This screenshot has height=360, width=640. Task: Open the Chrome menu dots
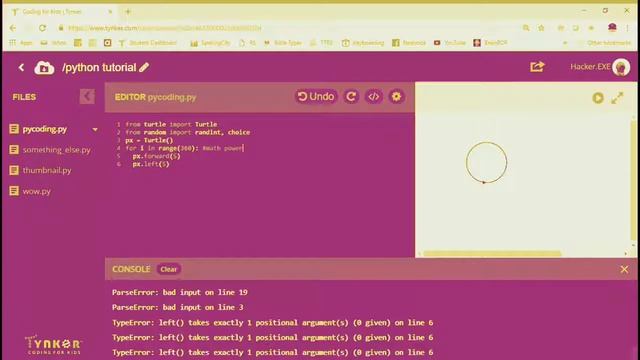628,28
